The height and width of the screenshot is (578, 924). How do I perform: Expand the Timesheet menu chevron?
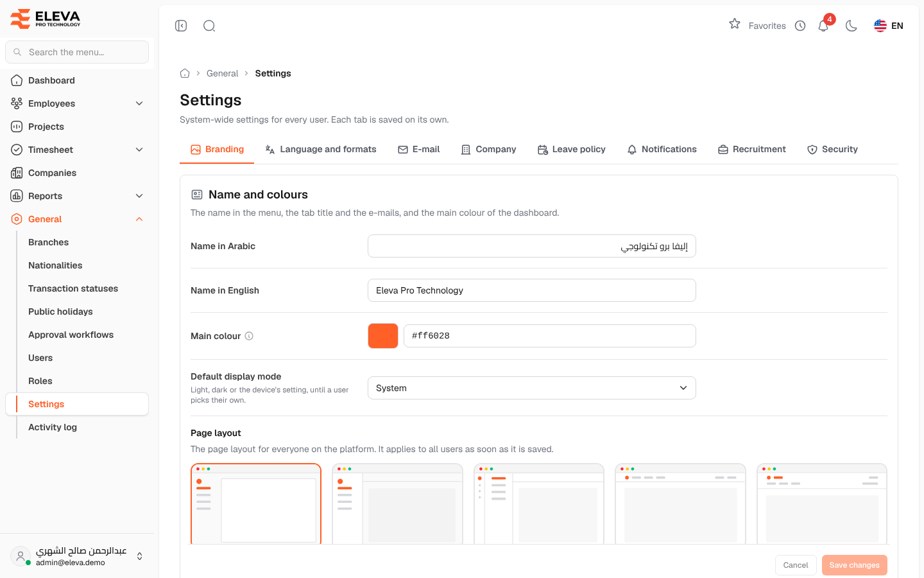coord(139,150)
